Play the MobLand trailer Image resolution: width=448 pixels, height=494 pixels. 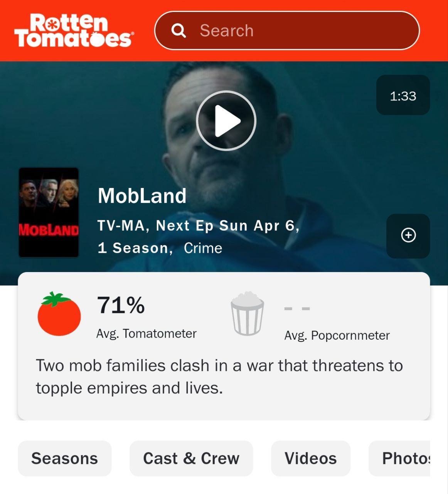pos(226,121)
